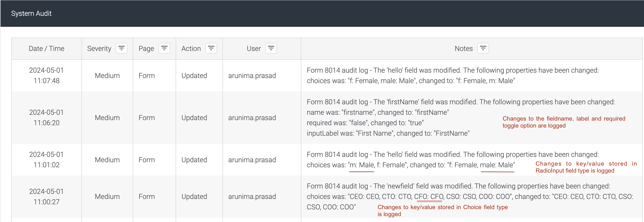Open the Page column filter
644x222 pixels.
tap(164, 49)
